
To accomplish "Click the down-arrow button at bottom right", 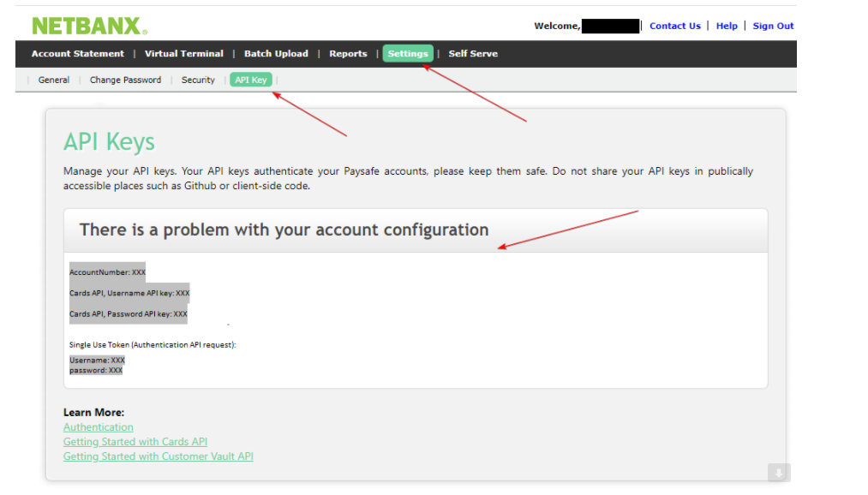I will (x=779, y=473).
